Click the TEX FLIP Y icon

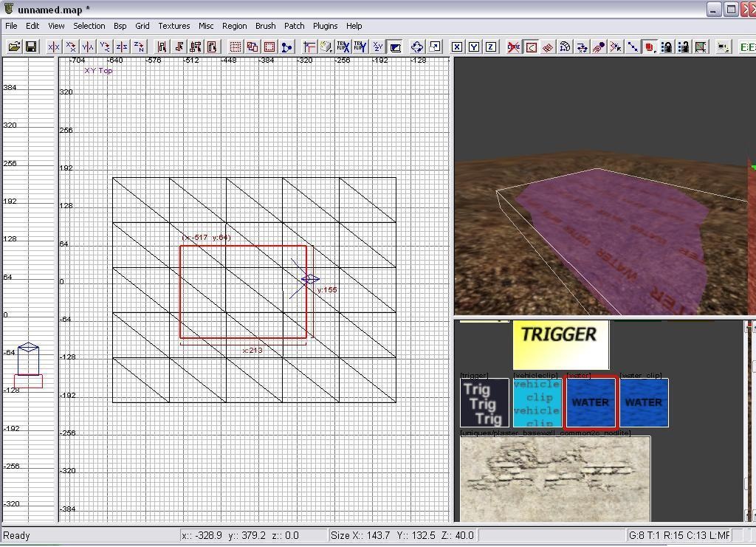coord(360,47)
